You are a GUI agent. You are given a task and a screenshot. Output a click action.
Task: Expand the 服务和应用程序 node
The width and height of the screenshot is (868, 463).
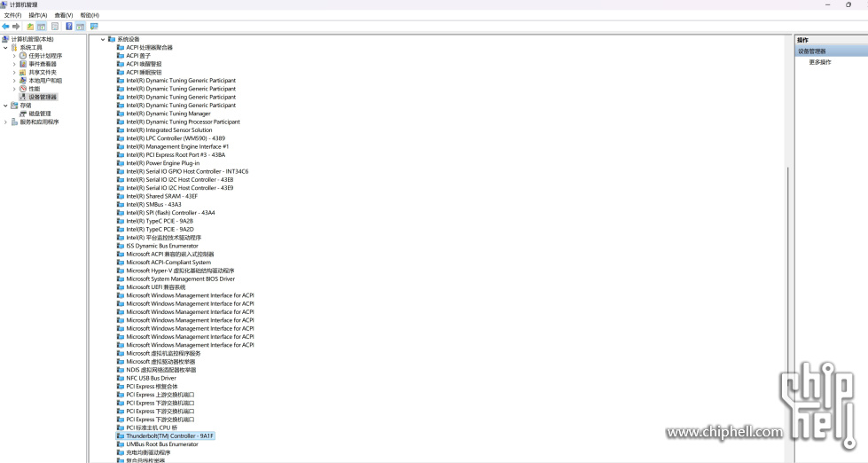(x=6, y=122)
